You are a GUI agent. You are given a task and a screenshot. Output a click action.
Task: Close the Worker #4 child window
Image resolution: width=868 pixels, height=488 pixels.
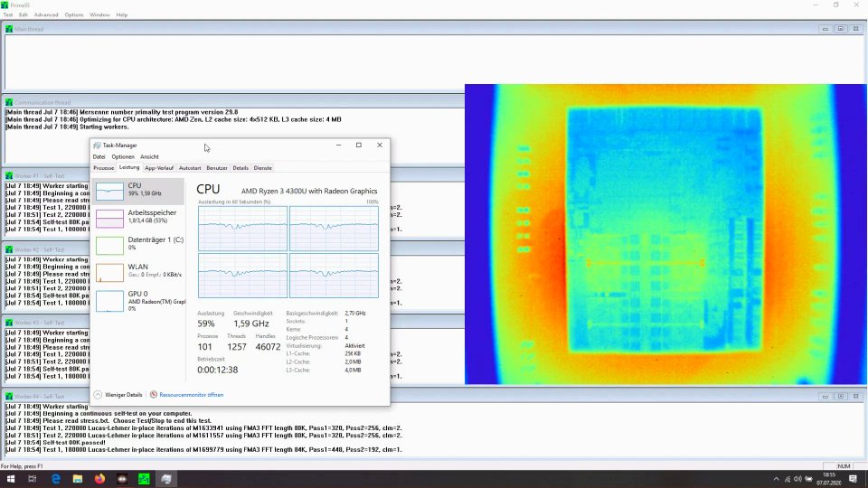tap(856, 396)
